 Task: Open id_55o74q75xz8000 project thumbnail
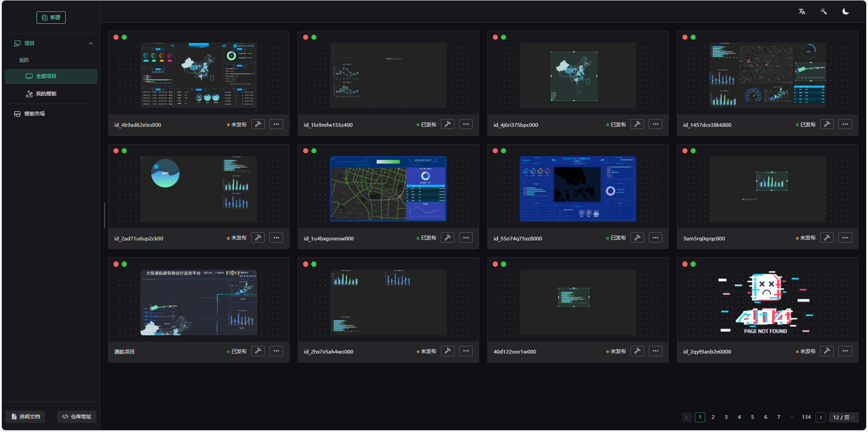(578, 189)
